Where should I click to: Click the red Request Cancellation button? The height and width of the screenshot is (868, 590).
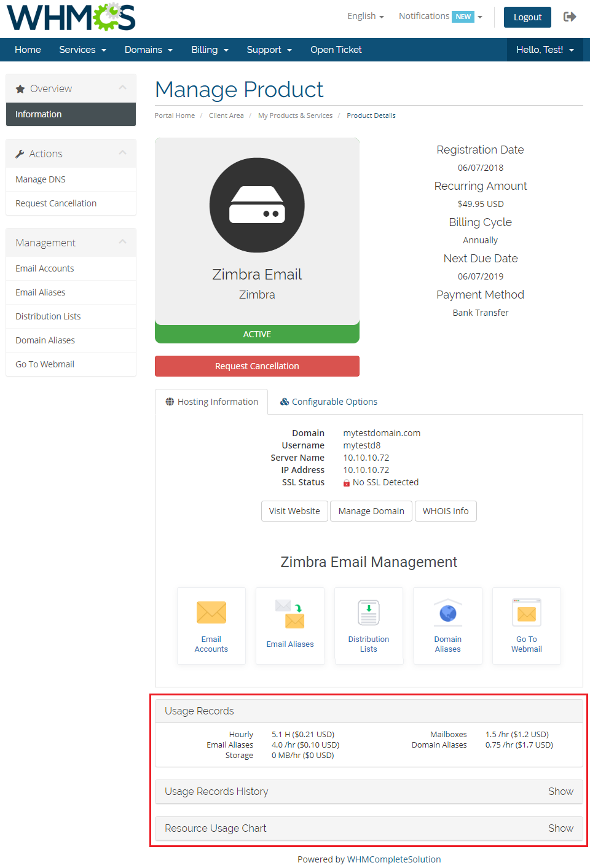[257, 366]
